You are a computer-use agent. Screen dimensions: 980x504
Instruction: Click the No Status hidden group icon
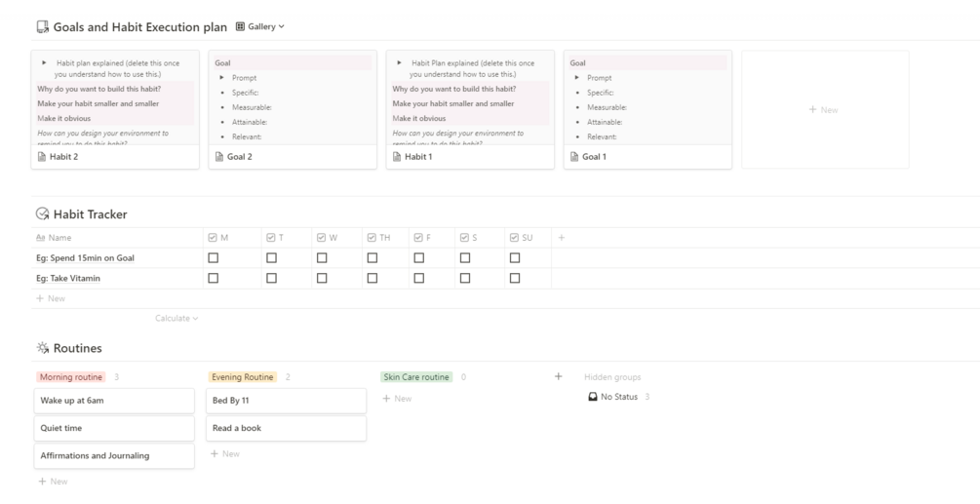[x=593, y=397]
